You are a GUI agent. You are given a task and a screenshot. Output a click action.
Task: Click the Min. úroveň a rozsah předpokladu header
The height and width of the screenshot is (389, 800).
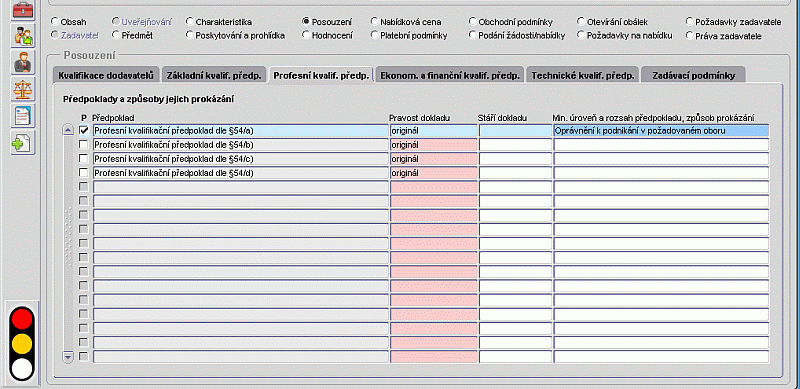[x=654, y=118]
